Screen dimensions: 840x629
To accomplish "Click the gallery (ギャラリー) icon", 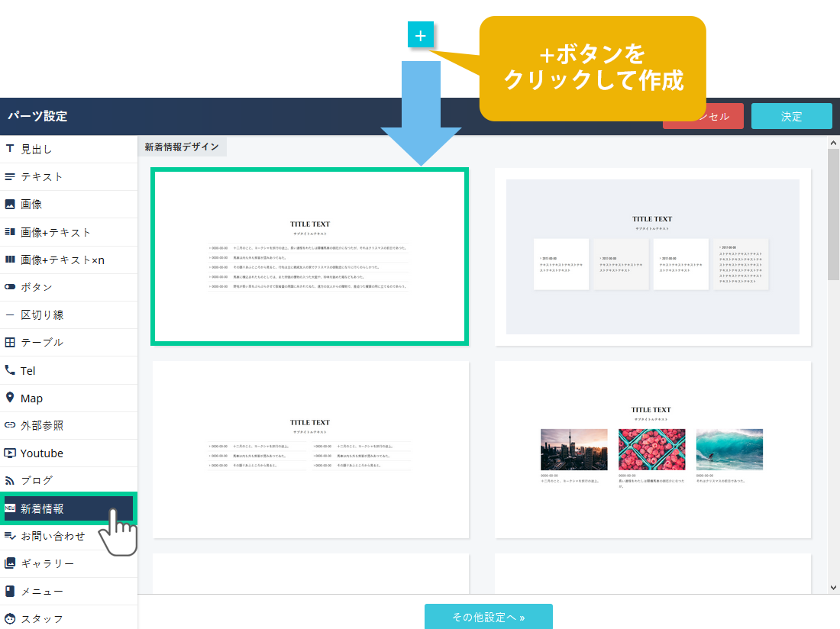I will [10, 563].
